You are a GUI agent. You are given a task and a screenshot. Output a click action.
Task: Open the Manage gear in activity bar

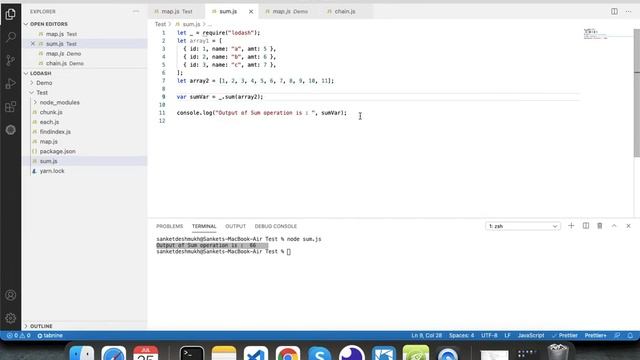11,318
